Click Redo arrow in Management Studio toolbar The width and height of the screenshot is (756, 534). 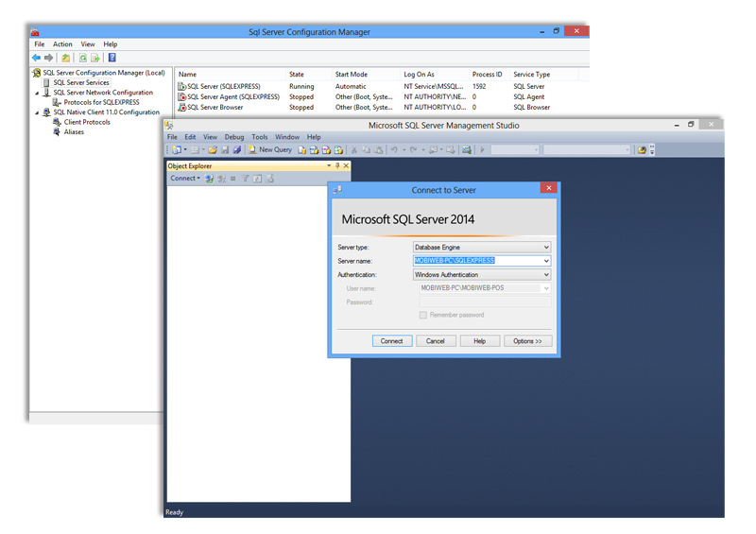point(413,150)
